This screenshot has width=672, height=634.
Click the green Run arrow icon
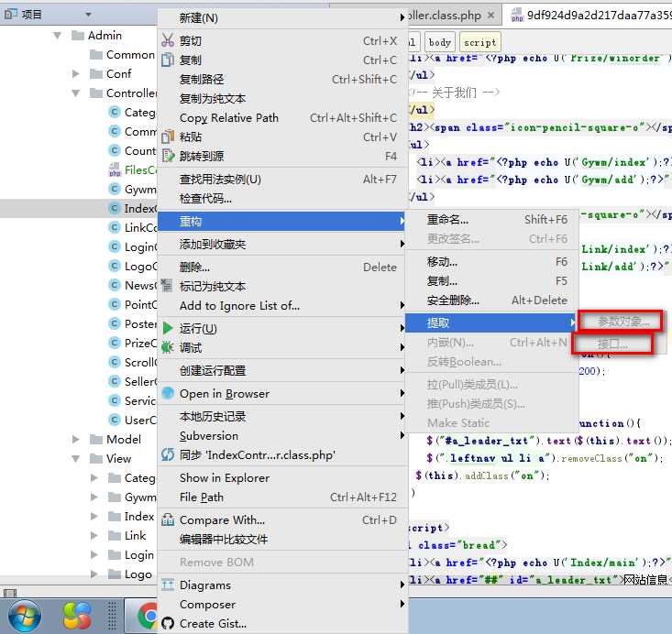point(168,328)
